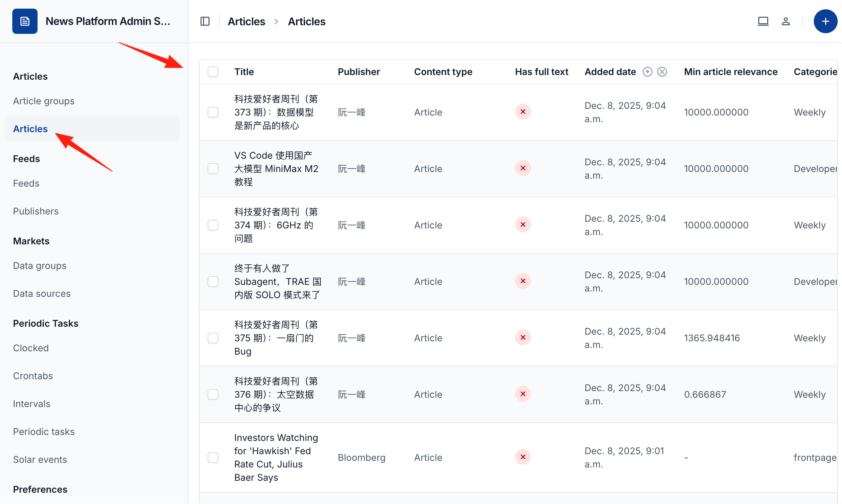The width and height of the screenshot is (842, 504).
Task: Click the News Platform document logo icon
Action: pyautogui.click(x=25, y=21)
